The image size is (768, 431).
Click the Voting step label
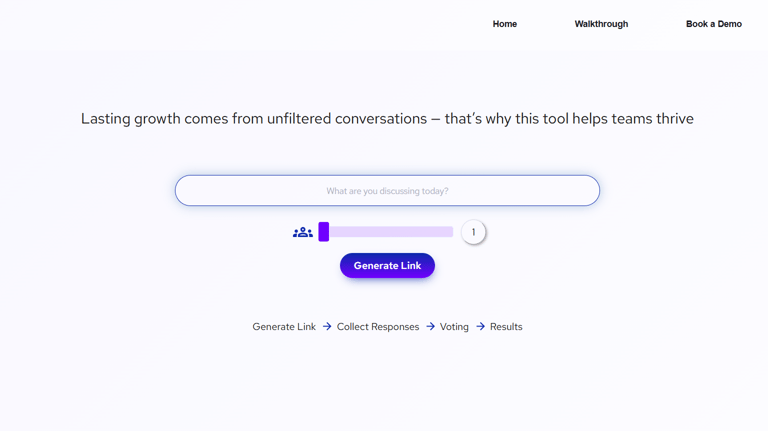[x=454, y=327]
